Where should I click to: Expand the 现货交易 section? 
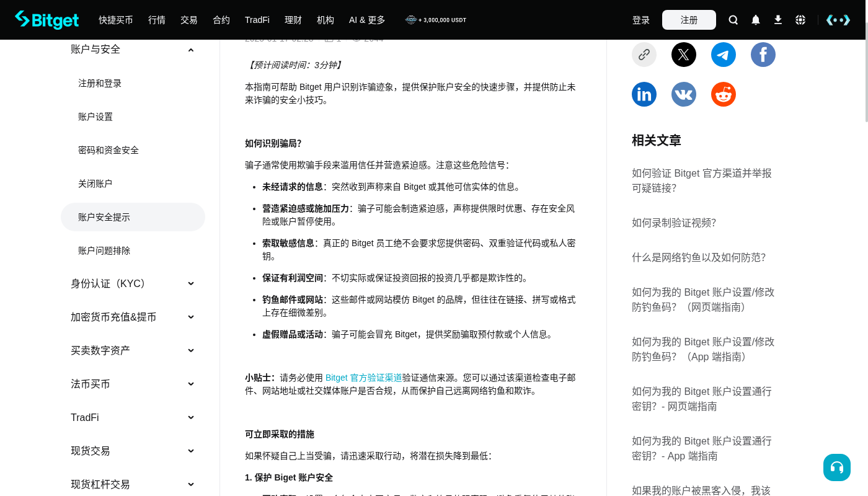pyautogui.click(x=133, y=451)
